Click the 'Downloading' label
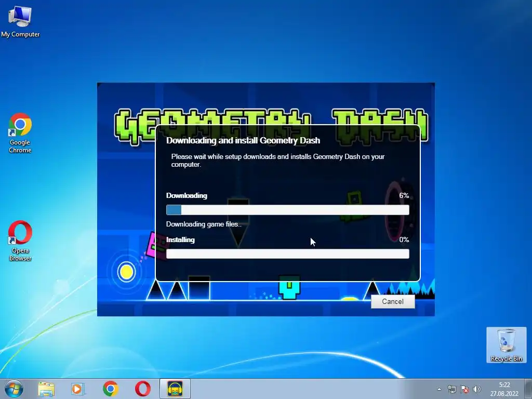Viewport: 532px width, 399px height. pos(187,195)
